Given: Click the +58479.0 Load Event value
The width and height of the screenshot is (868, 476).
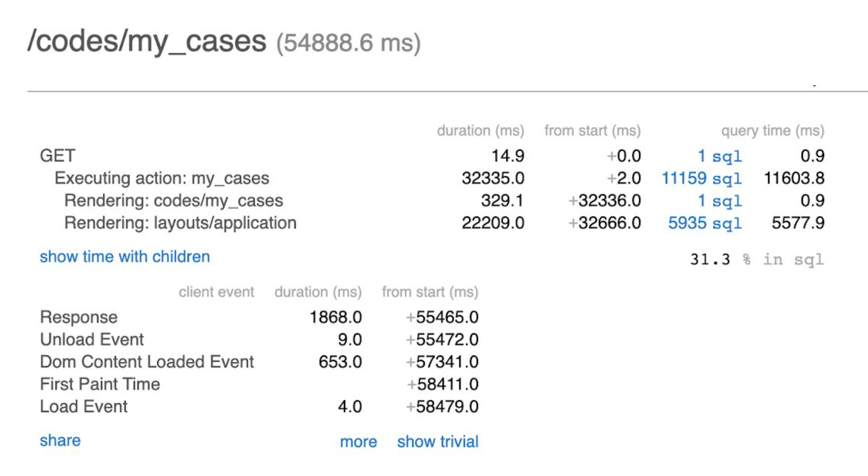Looking at the screenshot, I should [x=442, y=406].
